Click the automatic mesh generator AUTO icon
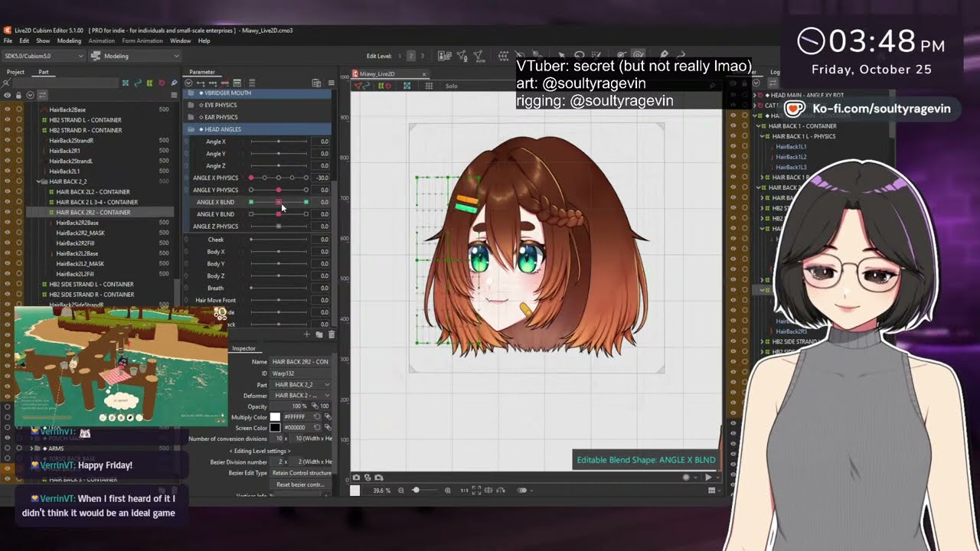The width and height of the screenshot is (980, 551). tap(479, 56)
